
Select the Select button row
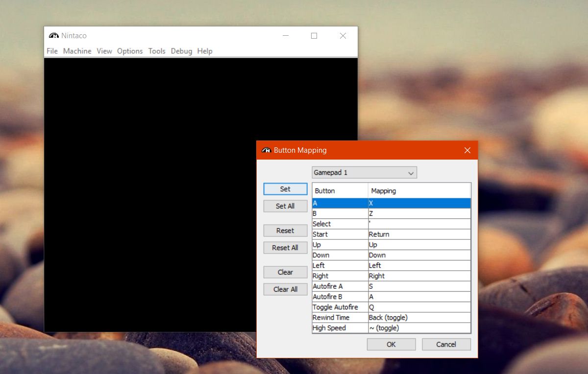[392, 224]
